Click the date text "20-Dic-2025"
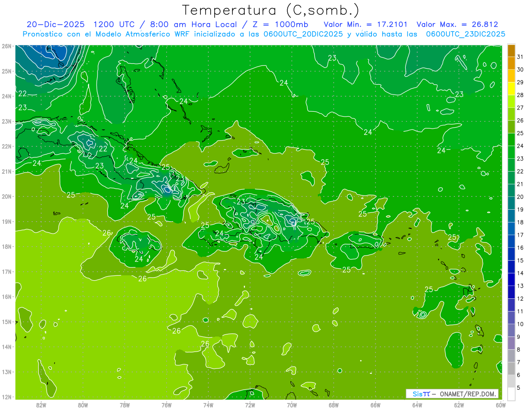The image size is (532, 411). [x=55, y=24]
